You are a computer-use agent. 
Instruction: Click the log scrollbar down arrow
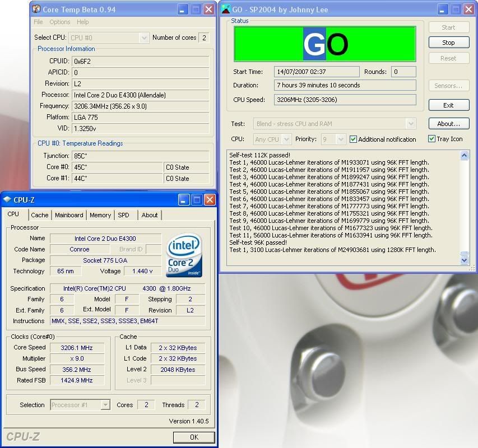pyautogui.click(x=465, y=260)
